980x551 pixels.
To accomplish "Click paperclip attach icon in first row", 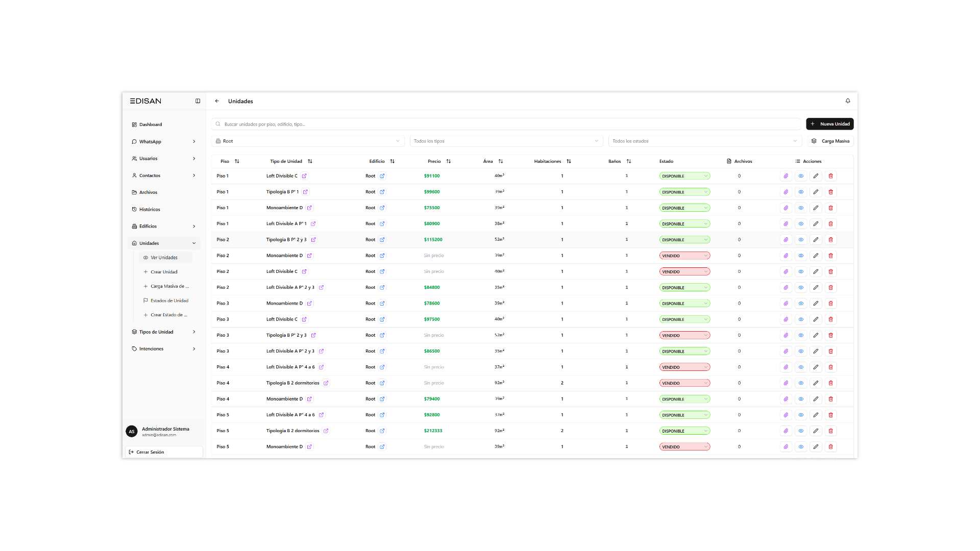I will pyautogui.click(x=786, y=176).
